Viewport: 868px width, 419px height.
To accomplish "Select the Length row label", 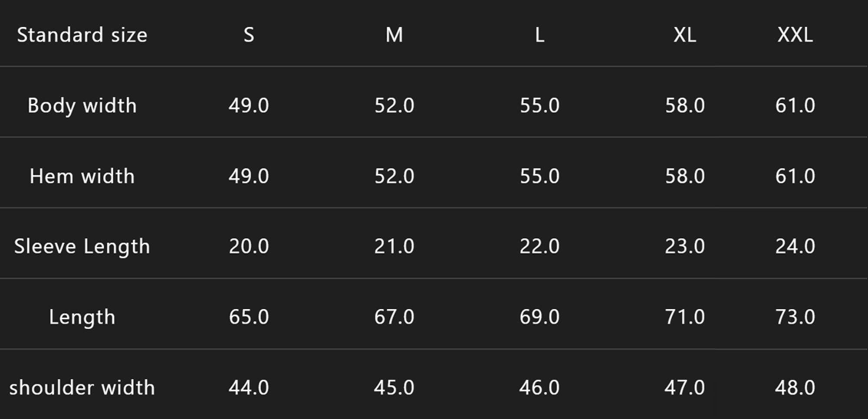I will point(82,318).
